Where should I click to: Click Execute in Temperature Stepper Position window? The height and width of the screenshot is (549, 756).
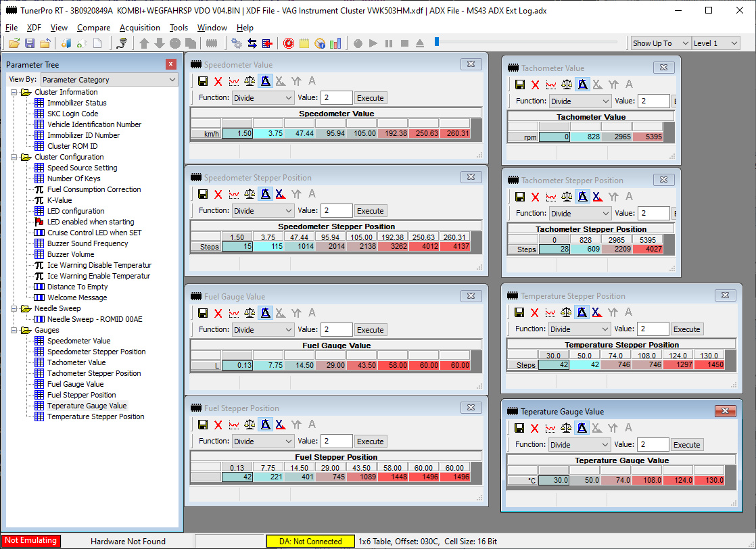point(686,329)
